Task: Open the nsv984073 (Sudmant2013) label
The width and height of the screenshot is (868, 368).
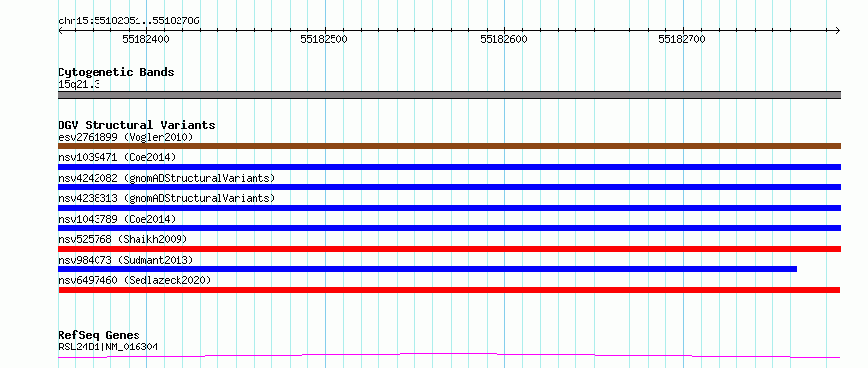Action: tap(126, 260)
